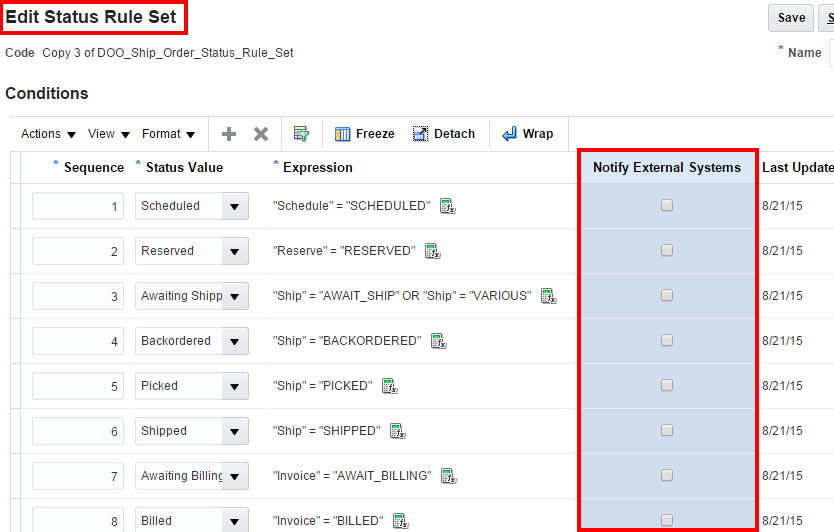Click the Save button
The image size is (834, 532).
coord(791,18)
